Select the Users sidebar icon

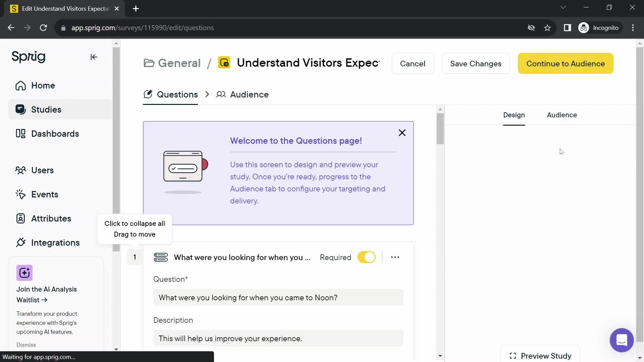21,170
